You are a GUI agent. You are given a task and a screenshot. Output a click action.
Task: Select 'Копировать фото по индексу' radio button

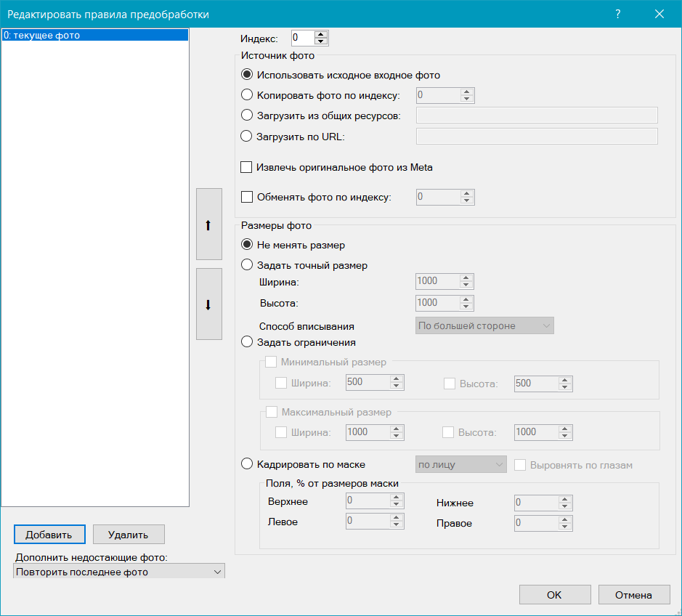pyautogui.click(x=247, y=94)
